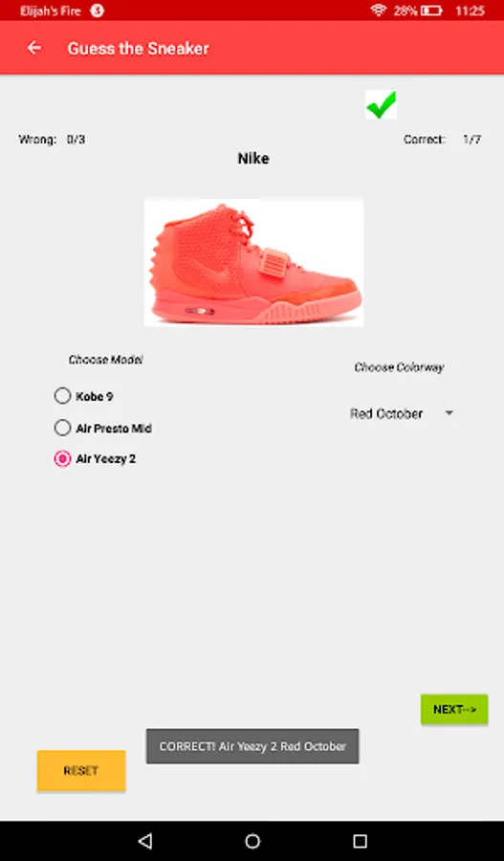This screenshot has width=504, height=861.
Task: Click the yellow RESET button
Action: (x=81, y=770)
